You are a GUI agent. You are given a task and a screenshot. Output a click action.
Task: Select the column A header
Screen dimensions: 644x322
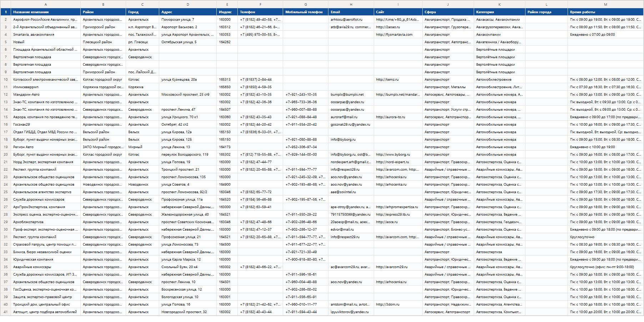coord(46,4)
